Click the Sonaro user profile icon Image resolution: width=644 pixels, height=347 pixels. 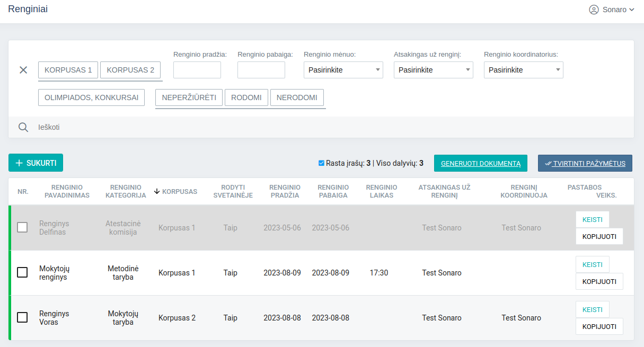click(x=594, y=10)
